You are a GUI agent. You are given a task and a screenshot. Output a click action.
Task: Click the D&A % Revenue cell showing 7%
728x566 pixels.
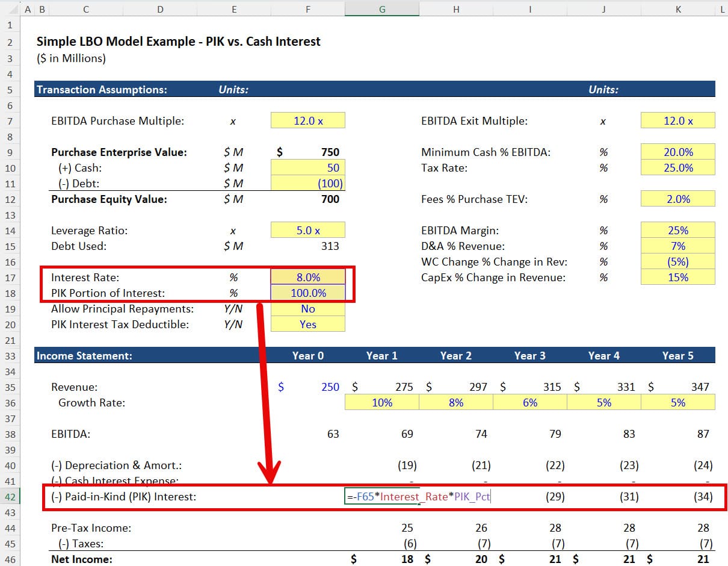point(677,246)
